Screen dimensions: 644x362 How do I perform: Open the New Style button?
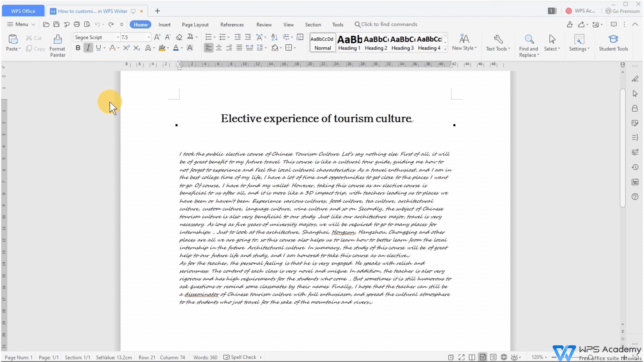pos(464,43)
